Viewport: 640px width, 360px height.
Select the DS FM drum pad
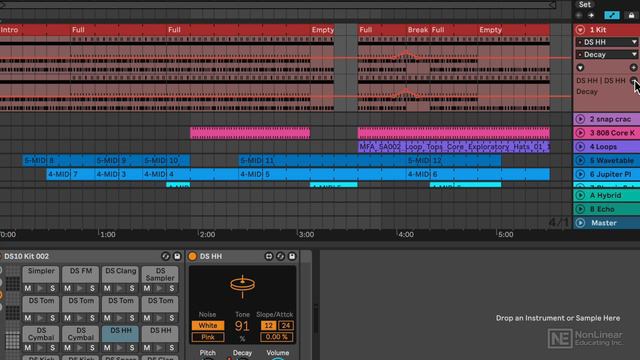tap(80, 274)
